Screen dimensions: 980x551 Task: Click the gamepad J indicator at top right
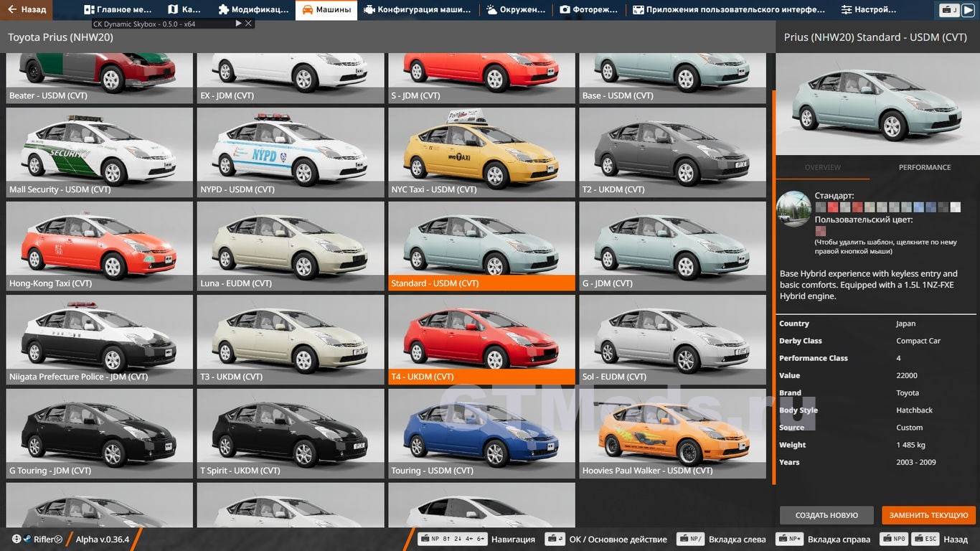pos(950,10)
